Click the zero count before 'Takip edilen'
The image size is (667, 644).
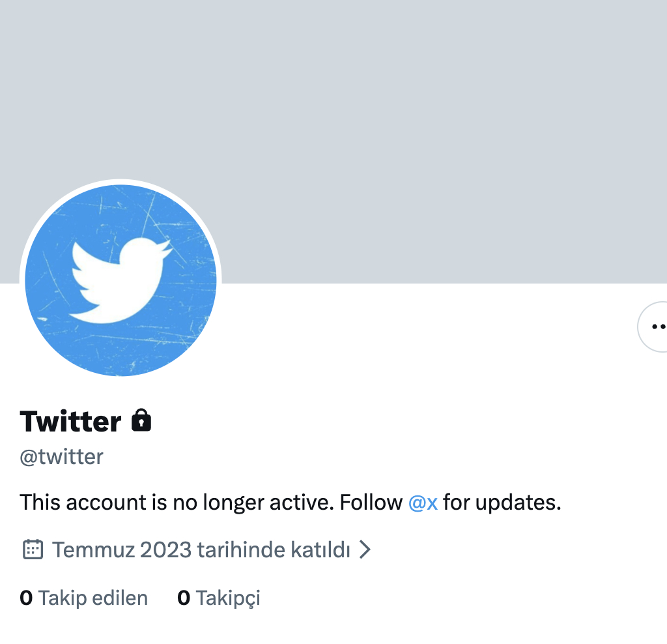click(x=26, y=598)
